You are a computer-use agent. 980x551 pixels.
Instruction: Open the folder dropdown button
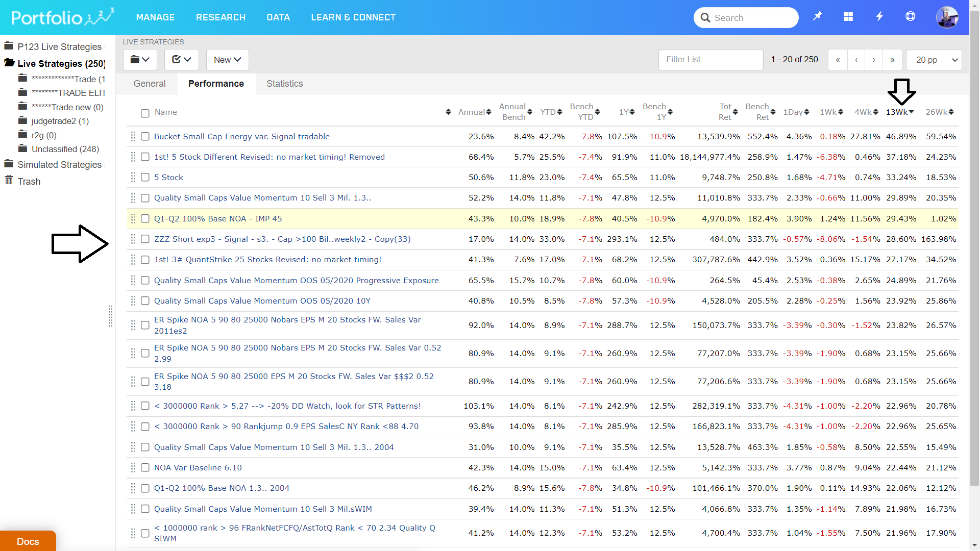click(140, 60)
